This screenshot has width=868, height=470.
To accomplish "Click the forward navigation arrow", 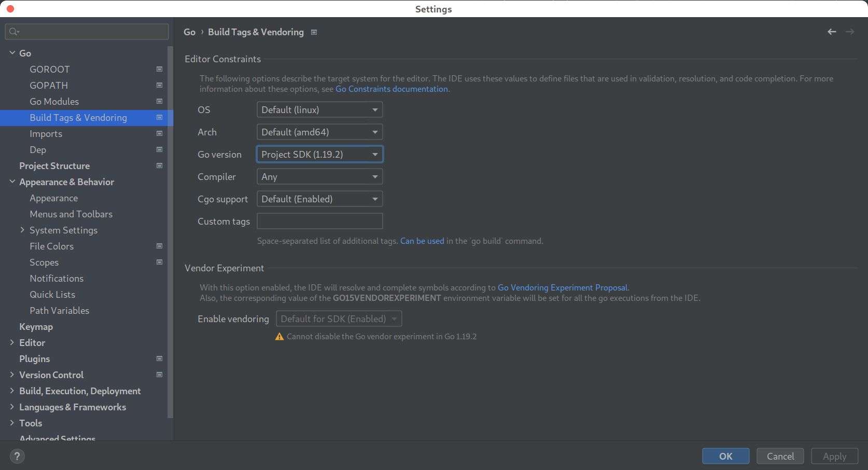I will [850, 32].
